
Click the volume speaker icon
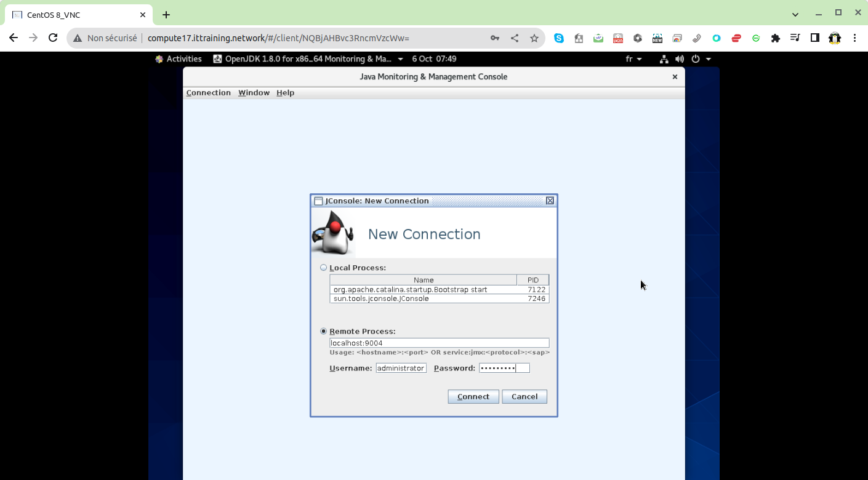point(680,59)
